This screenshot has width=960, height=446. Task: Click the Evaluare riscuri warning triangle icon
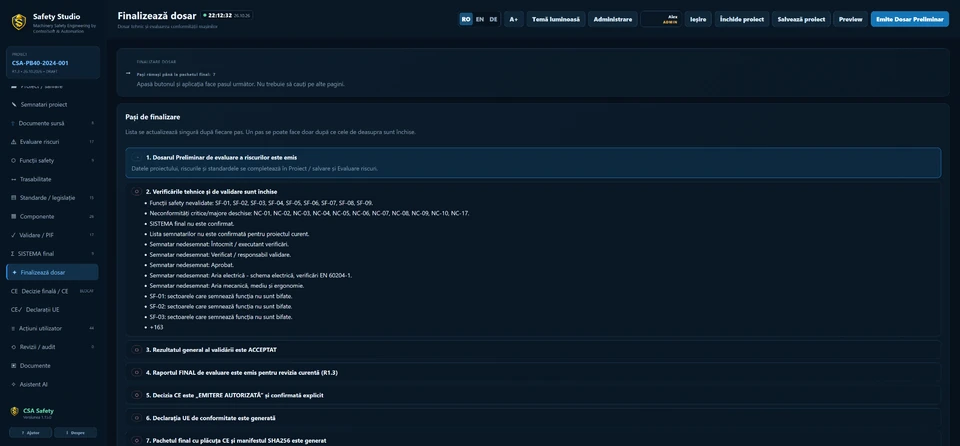pyautogui.click(x=13, y=142)
